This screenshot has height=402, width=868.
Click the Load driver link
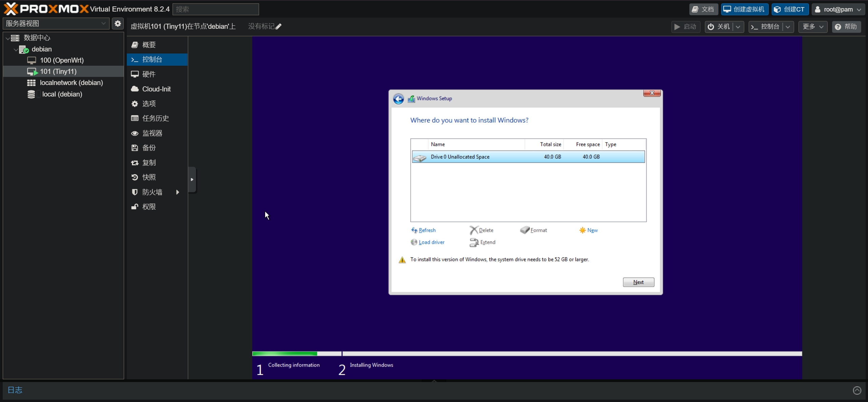tap(428, 242)
